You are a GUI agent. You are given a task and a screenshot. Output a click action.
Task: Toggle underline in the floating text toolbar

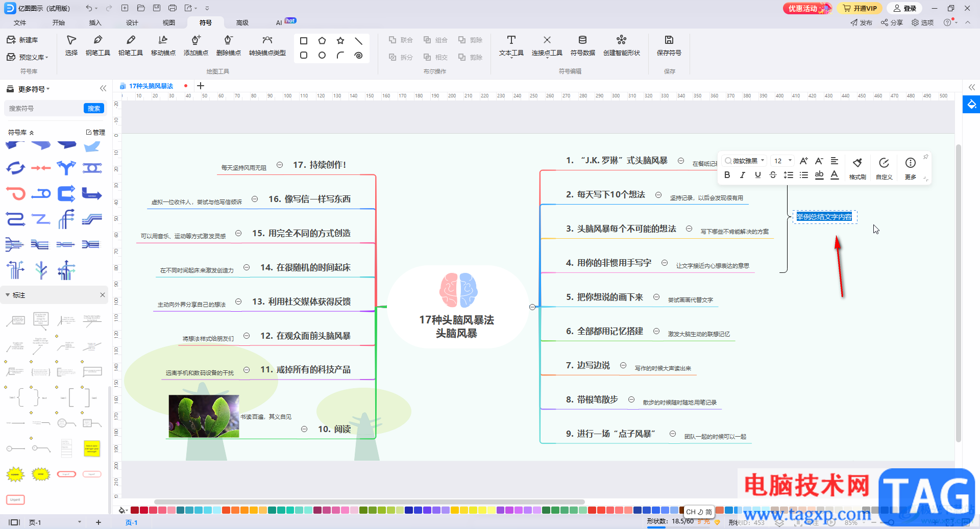click(x=757, y=175)
